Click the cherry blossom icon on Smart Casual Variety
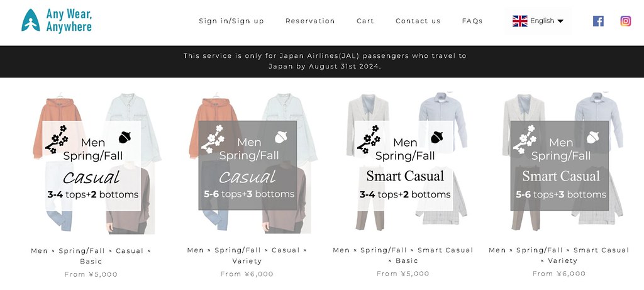Image resolution: width=644 pixels, height=290 pixels. point(525,139)
